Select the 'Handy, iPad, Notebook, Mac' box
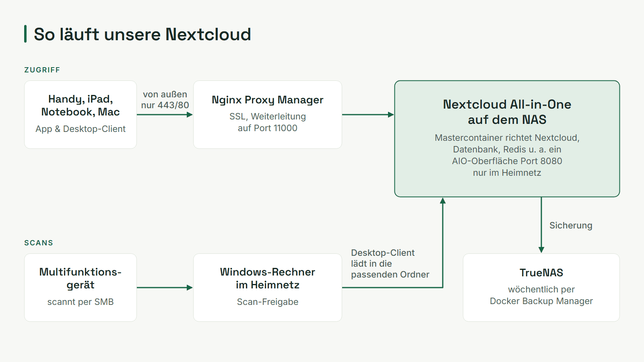This screenshot has height=362, width=644. tap(80, 115)
